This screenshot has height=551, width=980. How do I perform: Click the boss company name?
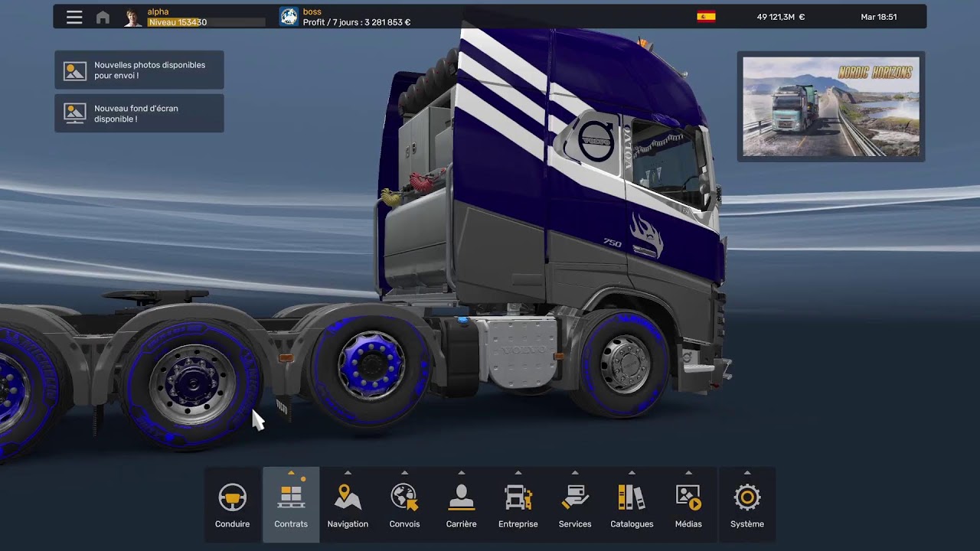(x=312, y=11)
